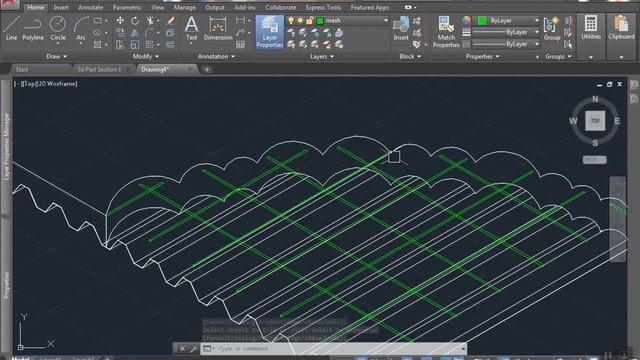Open the Layer Properties Manager side palette

tap(6, 146)
